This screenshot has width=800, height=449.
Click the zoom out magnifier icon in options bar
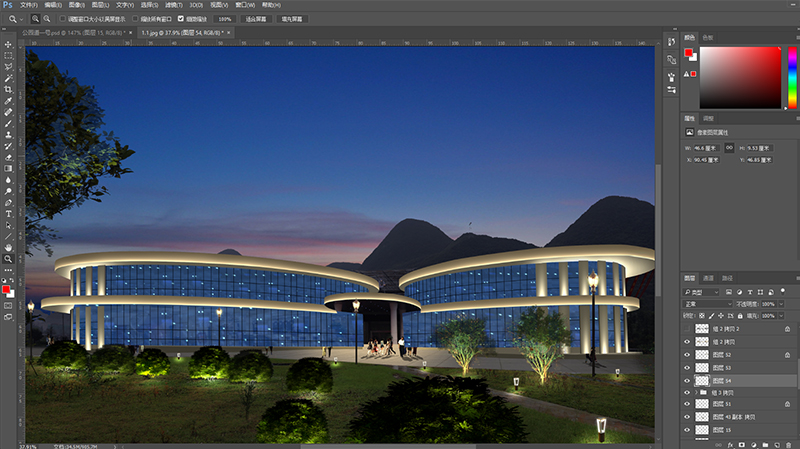pyautogui.click(x=47, y=19)
